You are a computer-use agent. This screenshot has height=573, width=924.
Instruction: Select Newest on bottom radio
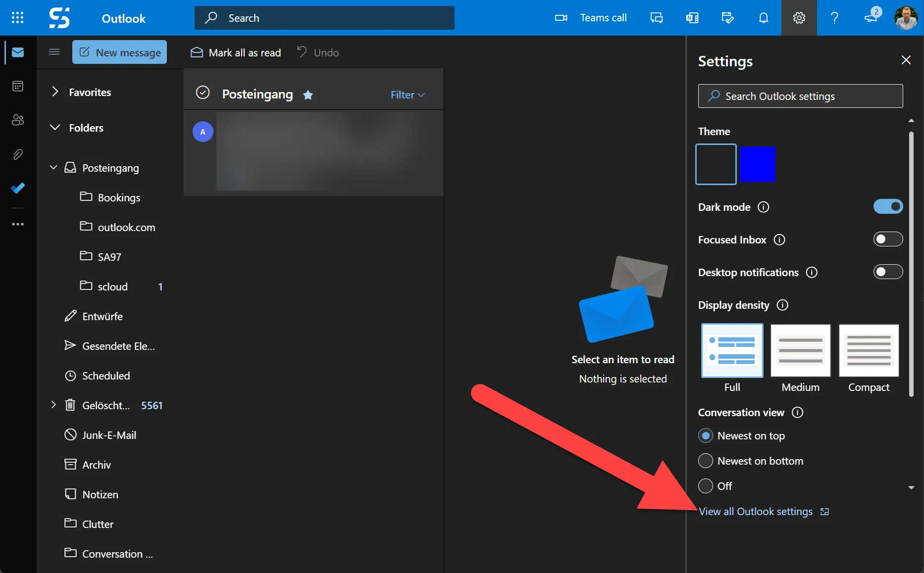tap(705, 461)
